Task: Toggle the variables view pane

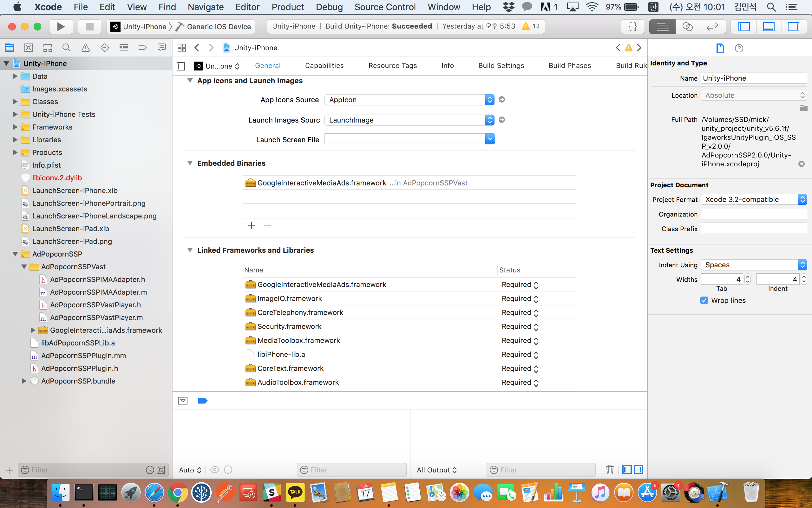Action: tap(627, 470)
